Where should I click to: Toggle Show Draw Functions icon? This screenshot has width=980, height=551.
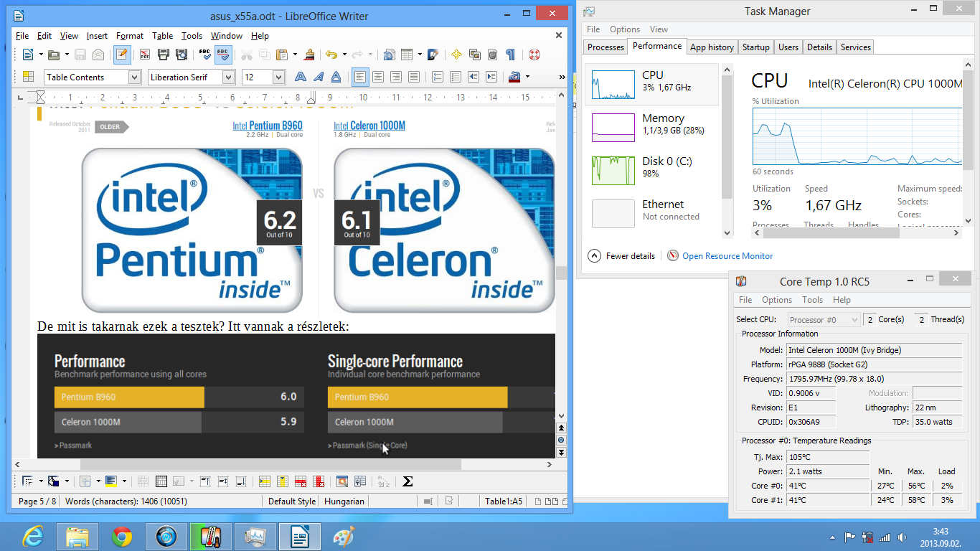point(433,55)
